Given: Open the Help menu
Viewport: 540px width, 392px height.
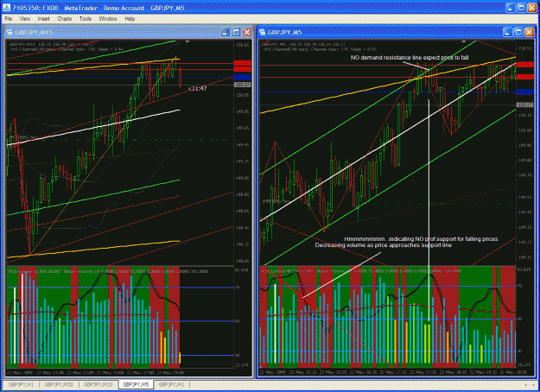Looking at the screenshot, I should (130, 19).
